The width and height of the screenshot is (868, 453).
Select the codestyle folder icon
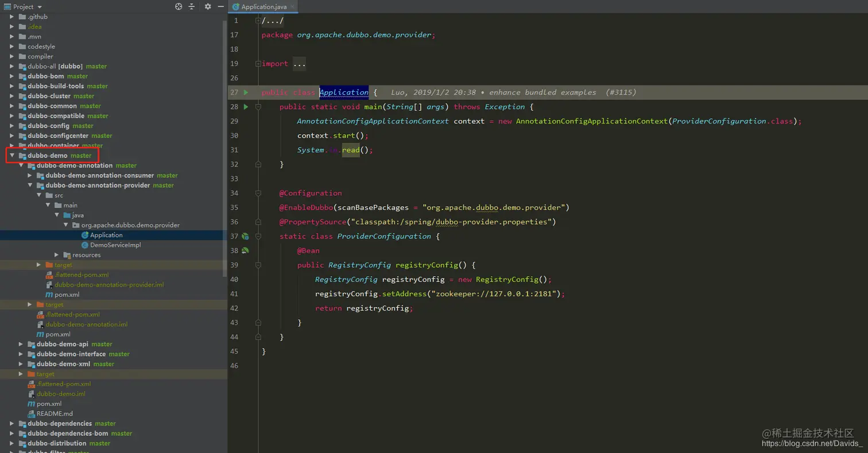coord(22,47)
